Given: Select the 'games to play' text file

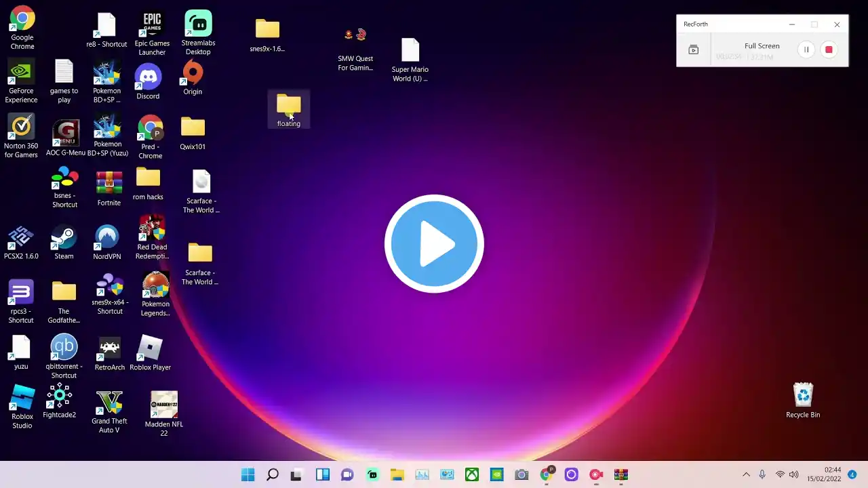Looking at the screenshot, I should [64, 82].
